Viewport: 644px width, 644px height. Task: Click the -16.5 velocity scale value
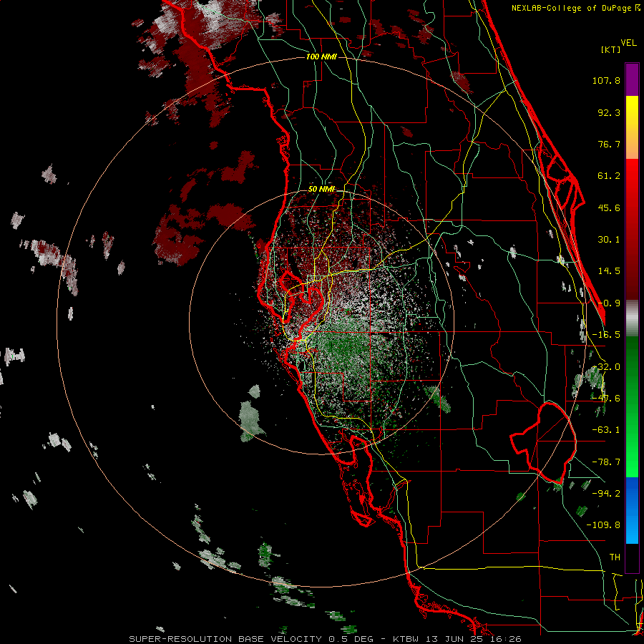click(606, 335)
